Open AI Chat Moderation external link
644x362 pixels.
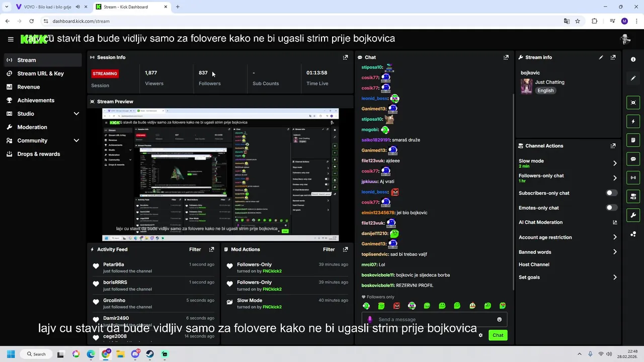pyautogui.click(x=615, y=222)
